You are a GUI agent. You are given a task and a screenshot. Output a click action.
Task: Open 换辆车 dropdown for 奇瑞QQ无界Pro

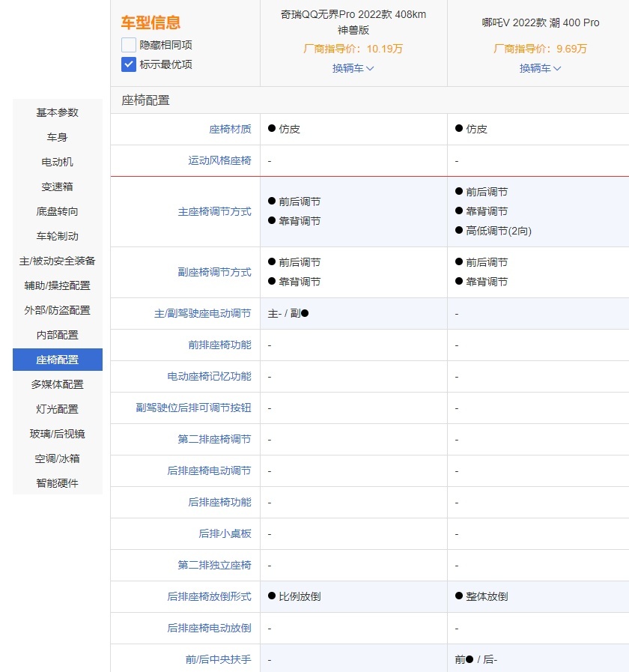pos(353,68)
